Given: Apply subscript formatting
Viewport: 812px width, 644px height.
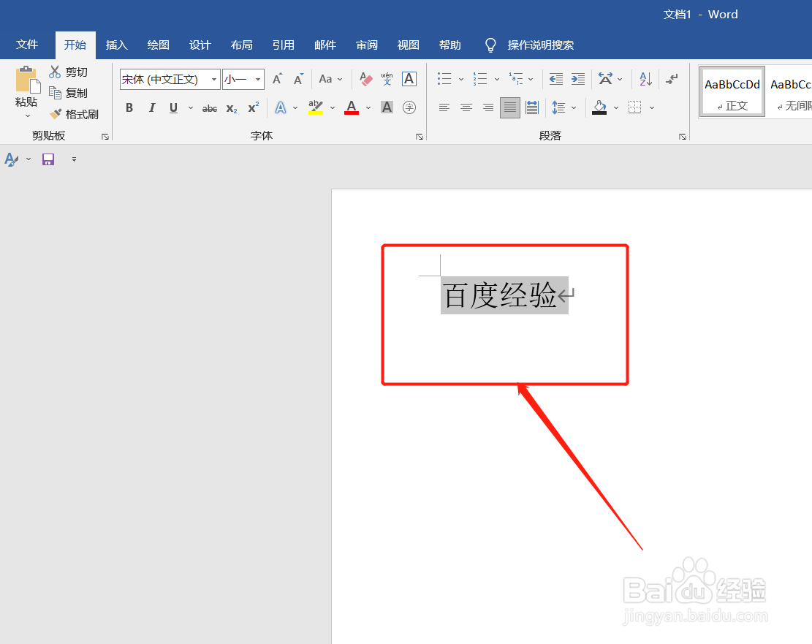Looking at the screenshot, I should 232,108.
